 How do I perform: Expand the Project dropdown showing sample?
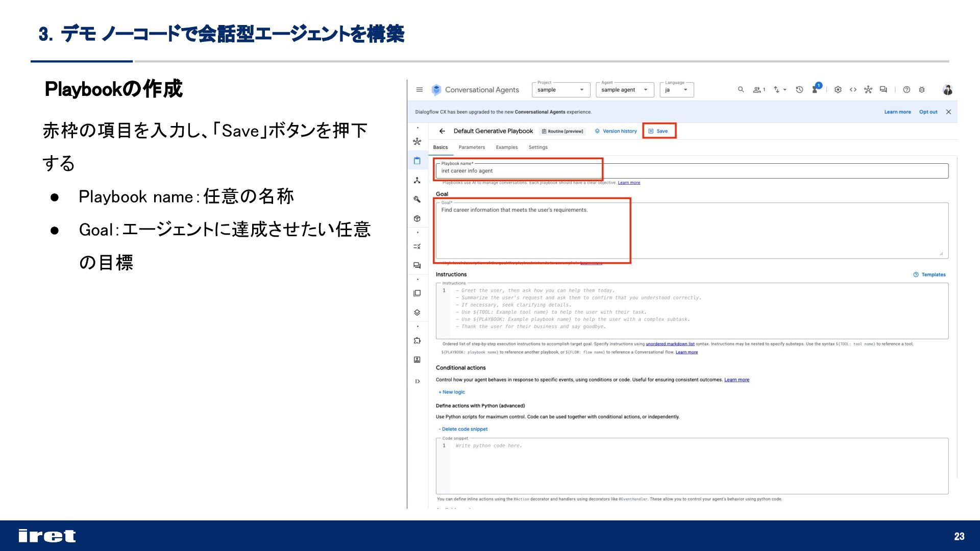pyautogui.click(x=561, y=90)
